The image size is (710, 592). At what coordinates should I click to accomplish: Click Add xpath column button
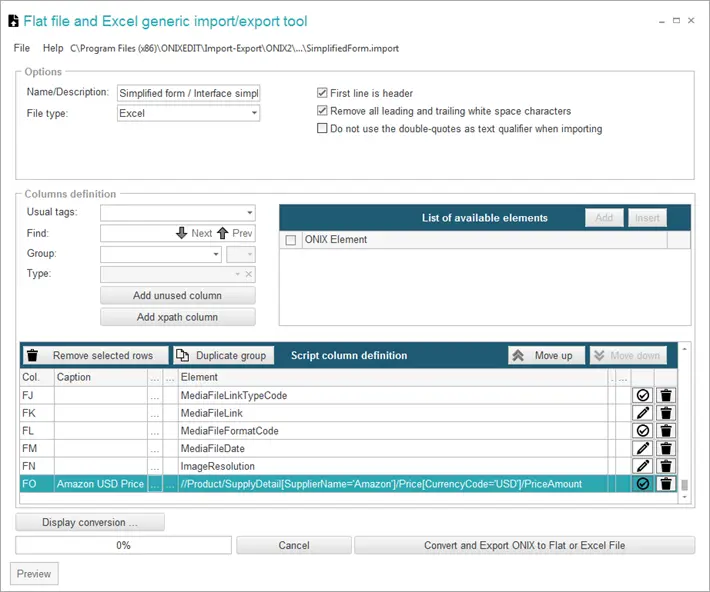[x=178, y=317]
